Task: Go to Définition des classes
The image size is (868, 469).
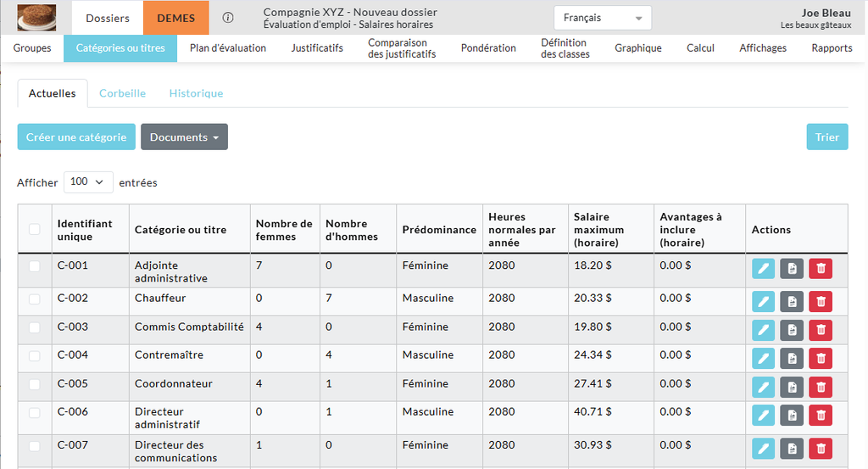Action: (565, 48)
